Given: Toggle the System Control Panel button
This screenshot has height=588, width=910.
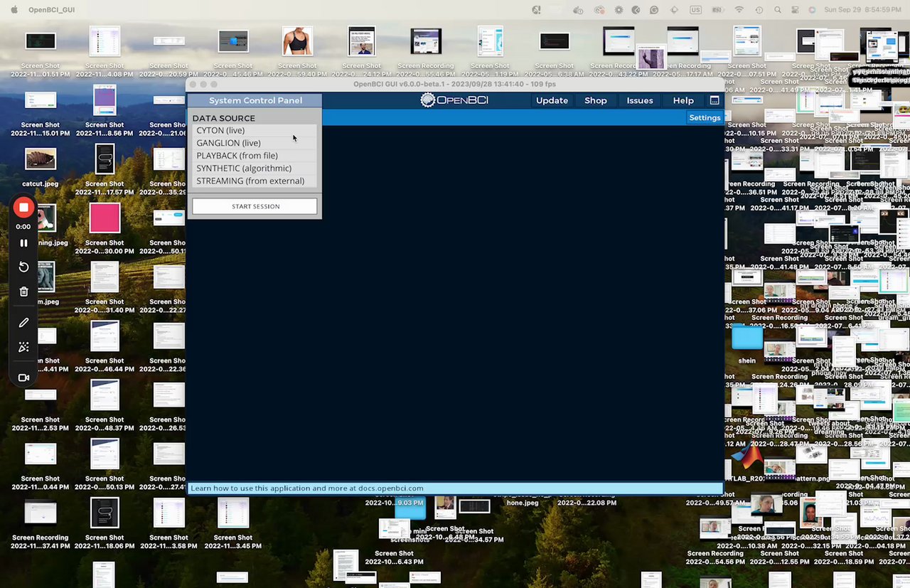Looking at the screenshot, I should point(255,100).
